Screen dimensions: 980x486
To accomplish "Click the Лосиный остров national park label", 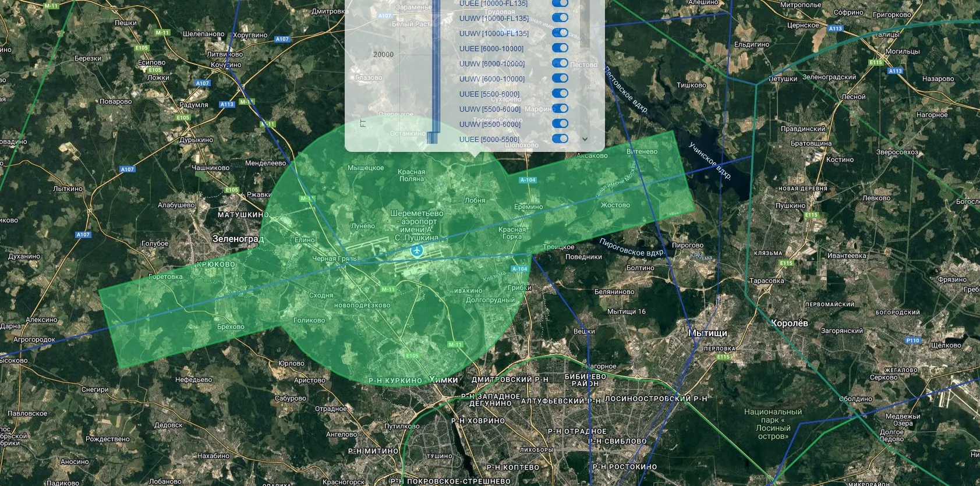I will pos(773,424).
